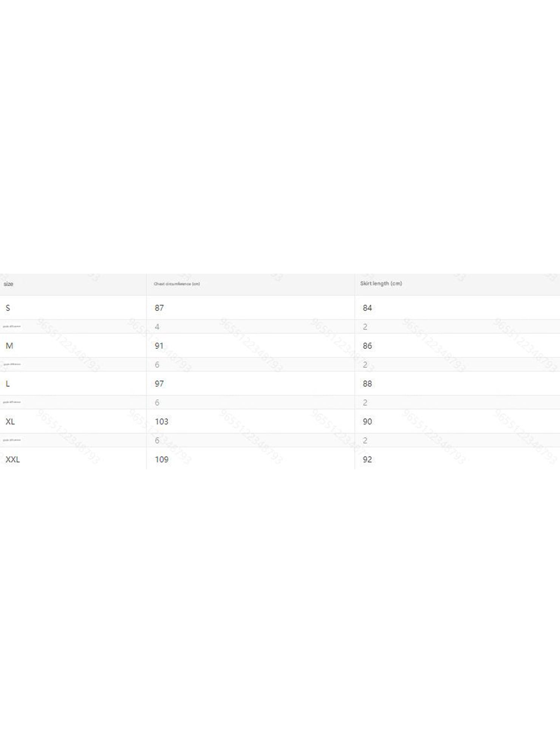Click chest grade difference value 4
This screenshot has width=560, height=743.
pyautogui.click(x=157, y=327)
